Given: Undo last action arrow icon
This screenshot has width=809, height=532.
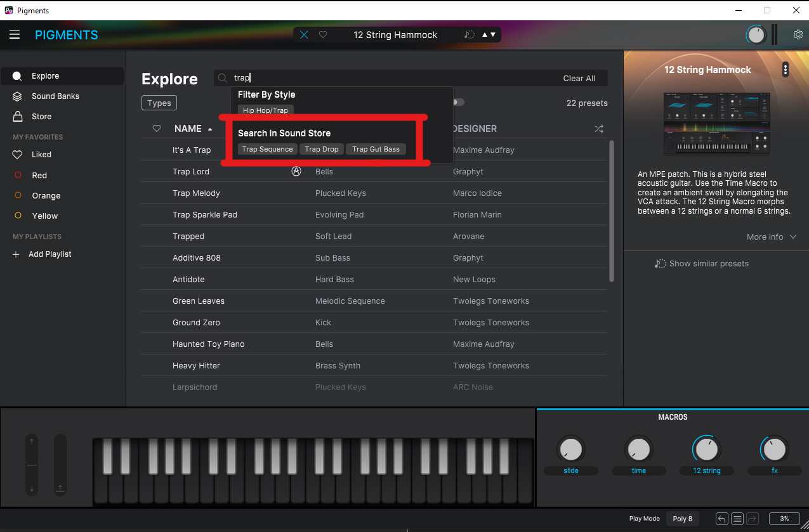Looking at the screenshot, I should click(x=721, y=519).
